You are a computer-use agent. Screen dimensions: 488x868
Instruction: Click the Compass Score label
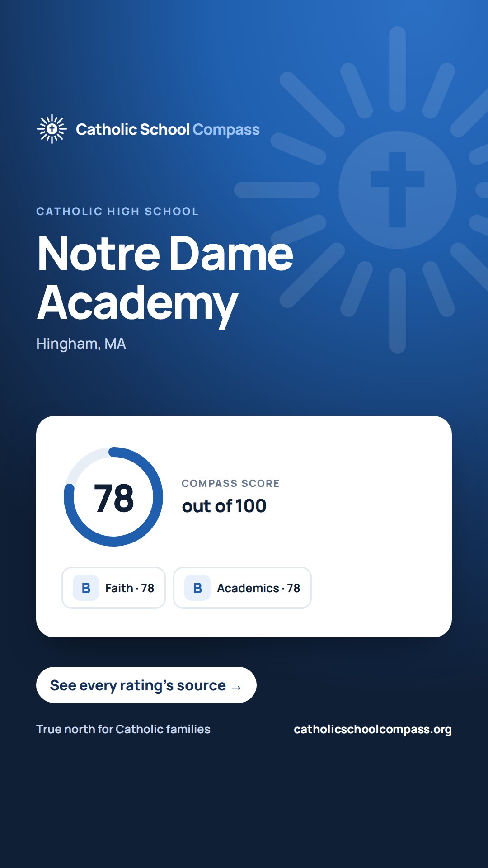click(230, 483)
